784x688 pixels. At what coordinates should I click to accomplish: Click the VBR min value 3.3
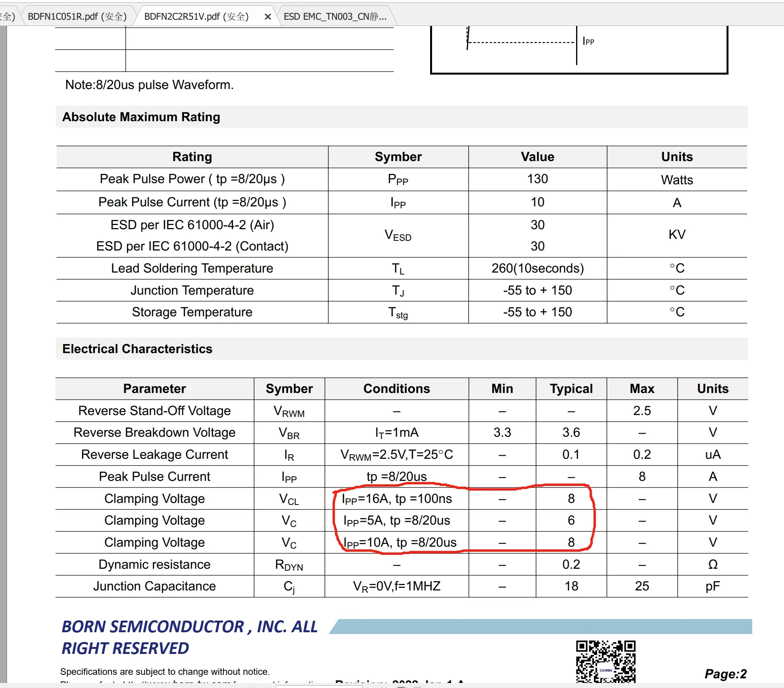pos(502,432)
